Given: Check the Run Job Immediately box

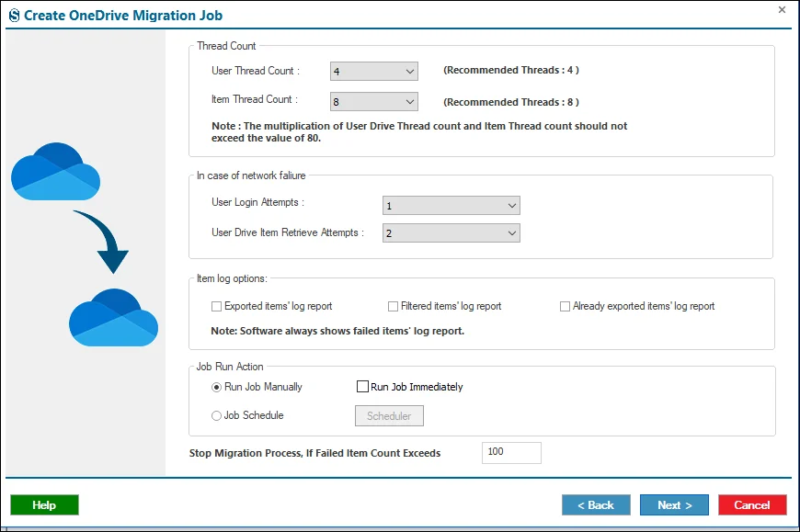Looking at the screenshot, I should (362, 387).
